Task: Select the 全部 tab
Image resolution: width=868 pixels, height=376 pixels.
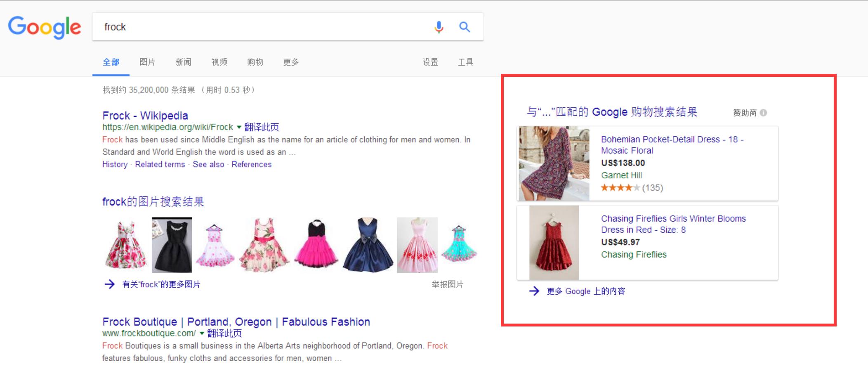Action: (x=111, y=62)
